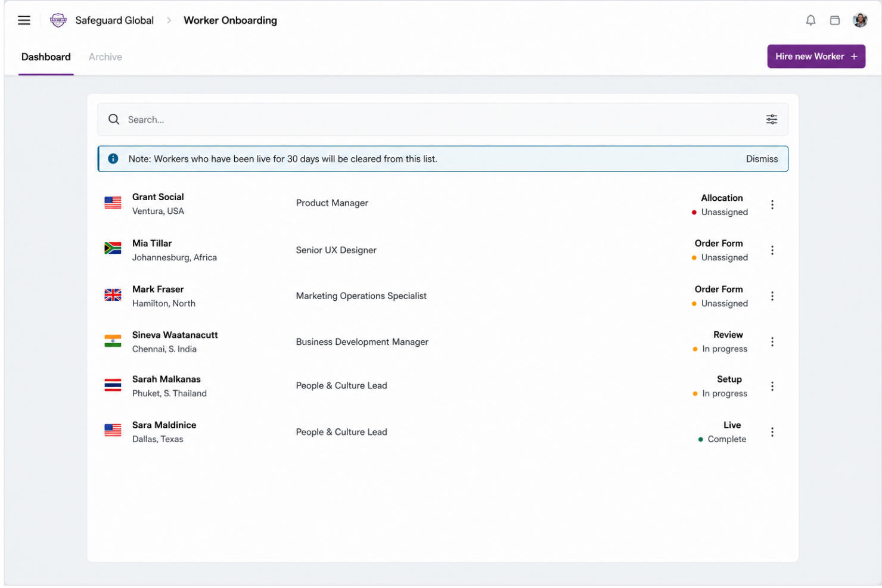Screen dimensions: 882x588
Task: Click Johannesburg, Africa location text
Action: (175, 257)
